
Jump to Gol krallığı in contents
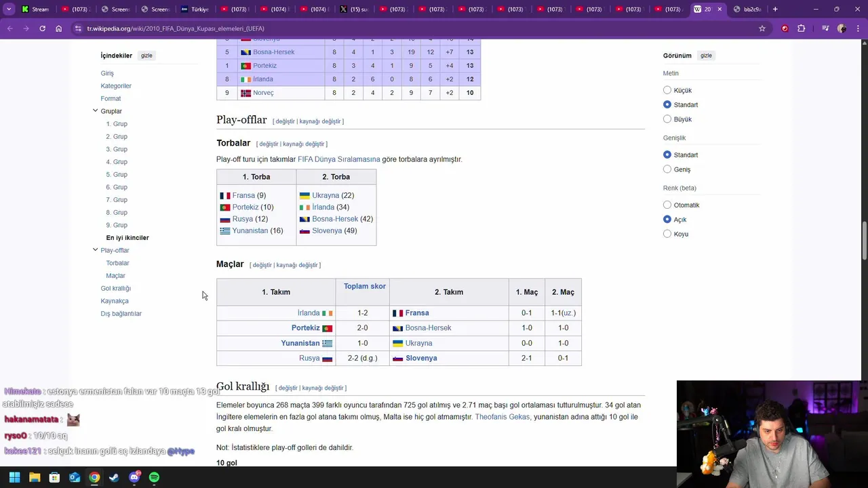click(x=115, y=289)
